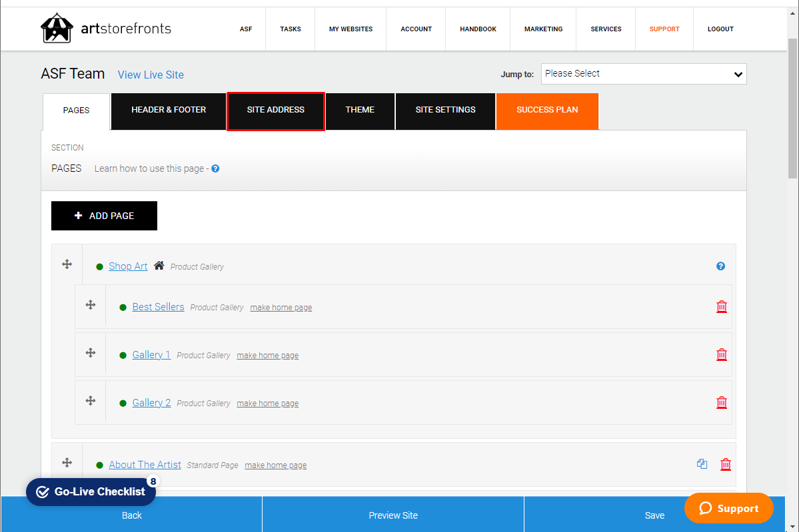Click Save in bottom bar
Viewport: 799px width, 532px height.
pos(654,515)
